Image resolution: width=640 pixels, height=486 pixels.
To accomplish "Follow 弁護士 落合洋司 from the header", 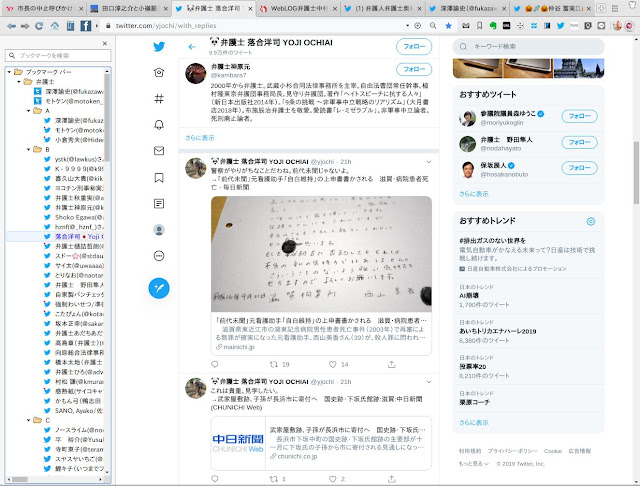I will point(414,47).
